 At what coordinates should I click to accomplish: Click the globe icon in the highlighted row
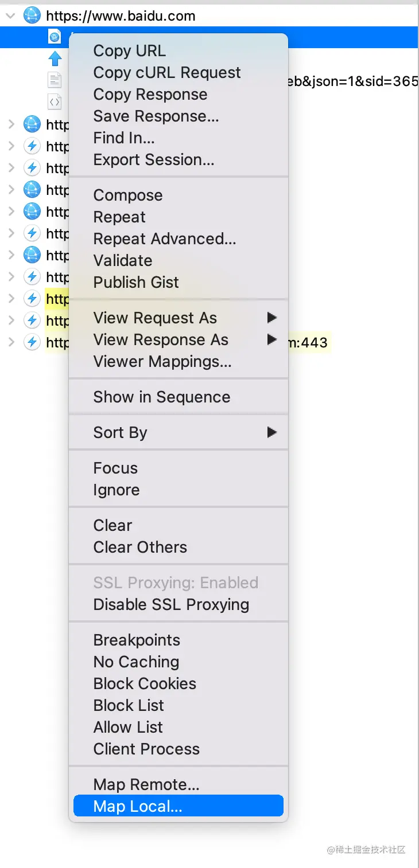tap(55, 37)
